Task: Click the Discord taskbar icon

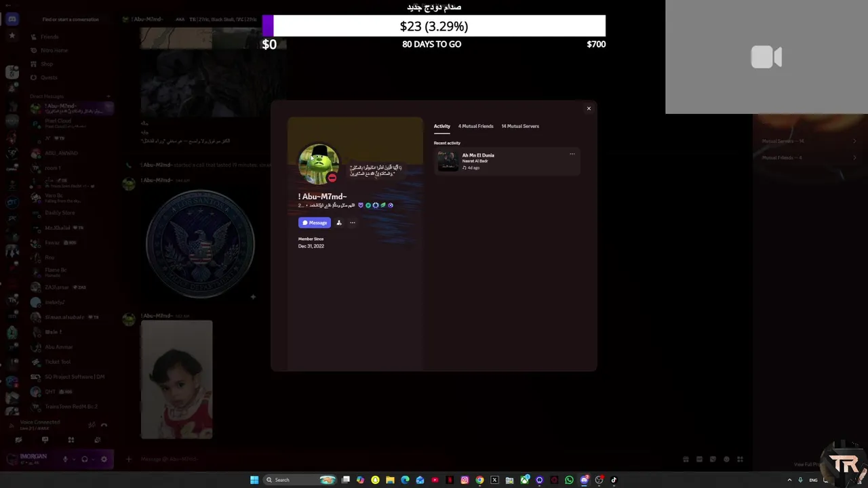Action: point(584,480)
